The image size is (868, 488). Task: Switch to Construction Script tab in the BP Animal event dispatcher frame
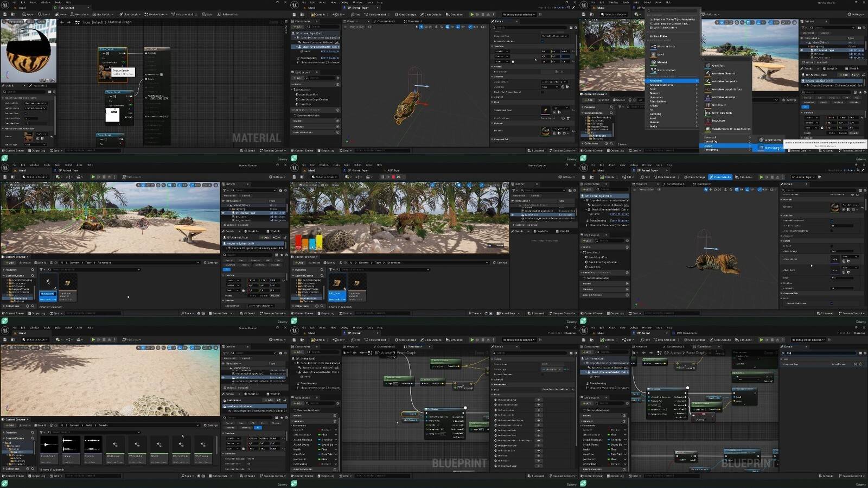point(385,347)
